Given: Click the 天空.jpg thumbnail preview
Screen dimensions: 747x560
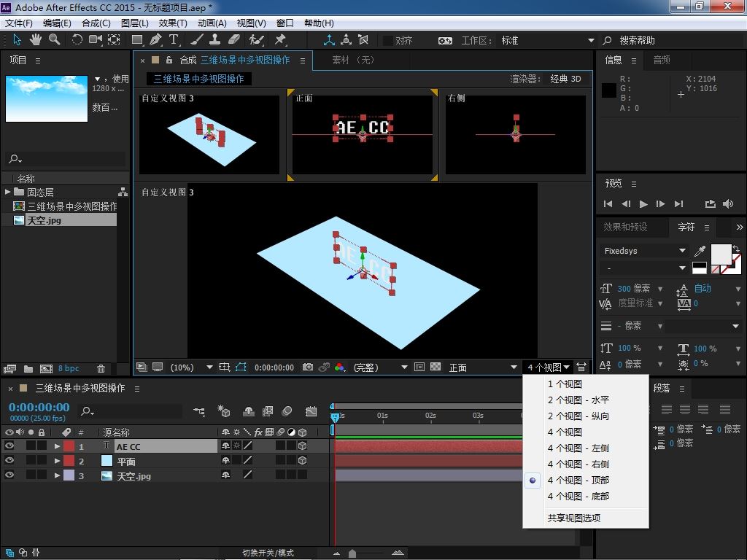Looking at the screenshot, I should pos(47,98).
